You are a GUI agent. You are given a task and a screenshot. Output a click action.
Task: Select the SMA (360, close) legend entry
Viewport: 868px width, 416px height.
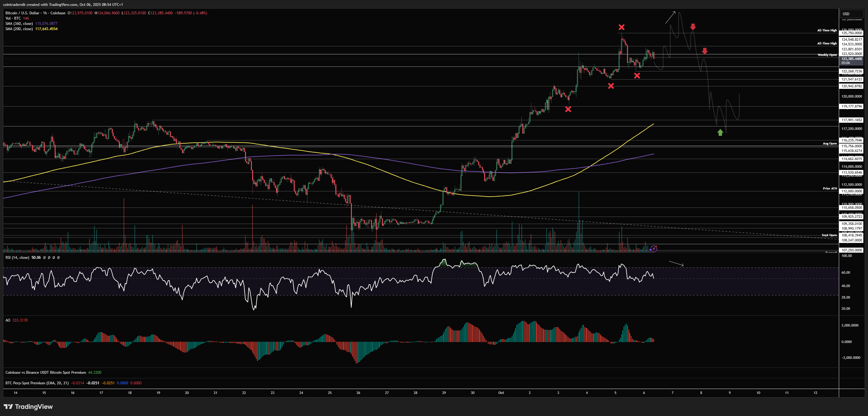(19, 24)
